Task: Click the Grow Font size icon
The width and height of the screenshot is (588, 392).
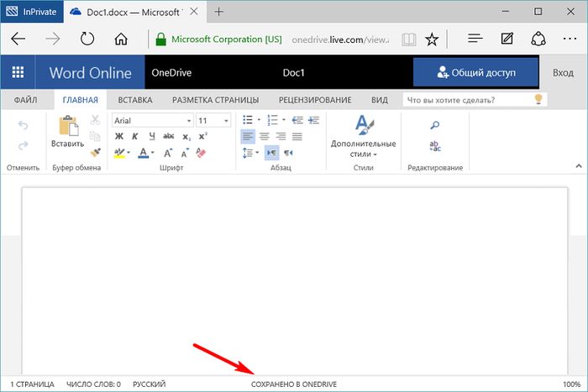Action: (x=168, y=153)
